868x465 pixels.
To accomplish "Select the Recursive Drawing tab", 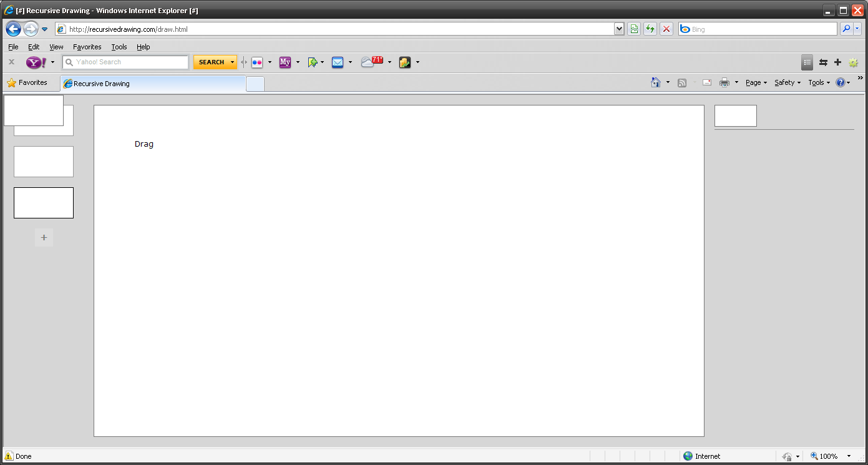I will pos(153,84).
